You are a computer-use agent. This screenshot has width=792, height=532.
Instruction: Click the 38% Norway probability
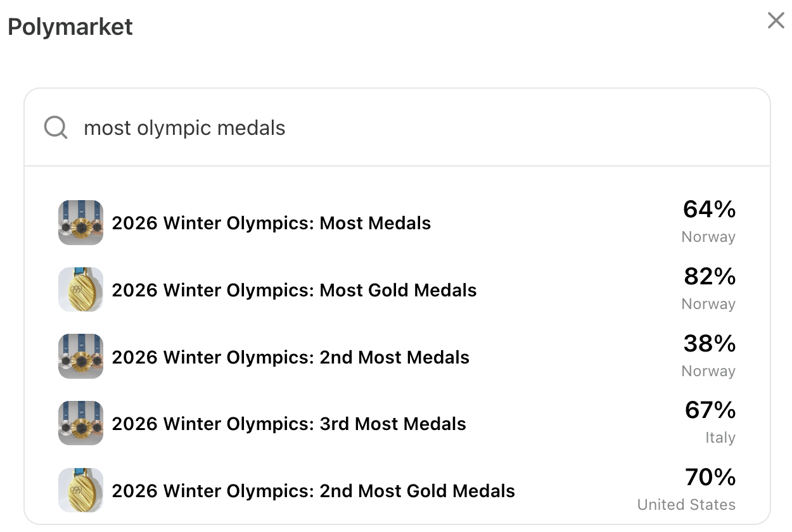coord(709,343)
